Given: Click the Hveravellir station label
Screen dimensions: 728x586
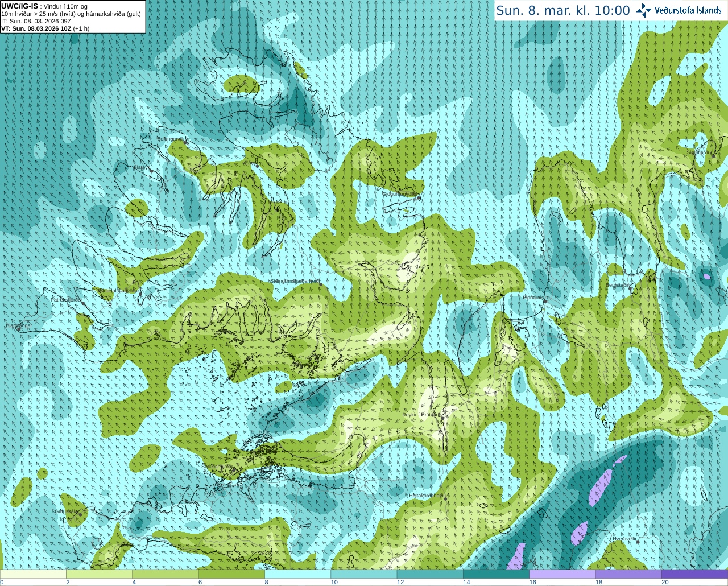Looking at the screenshot, I should click(624, 539).
